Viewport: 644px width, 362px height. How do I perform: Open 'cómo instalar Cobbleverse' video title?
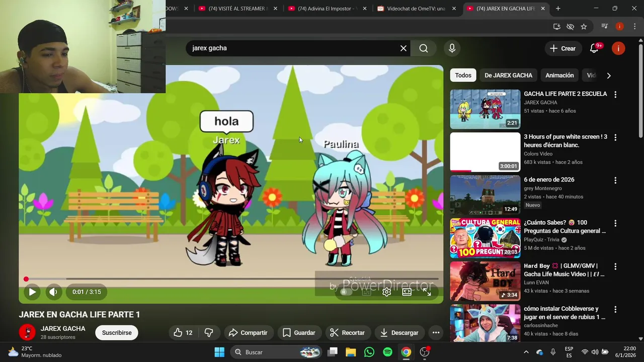pyautogui.click(x=565, y=313)
